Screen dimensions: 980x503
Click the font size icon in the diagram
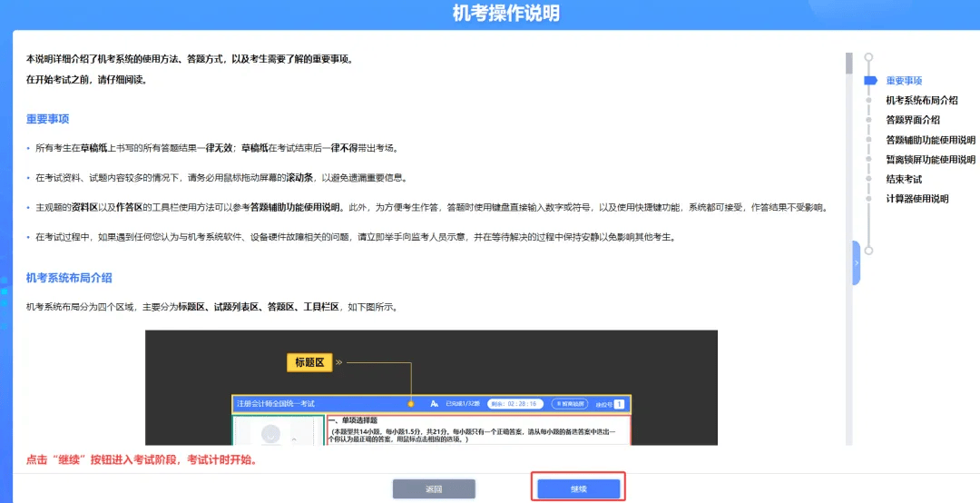pyautogui.click(x=435, y=403)
